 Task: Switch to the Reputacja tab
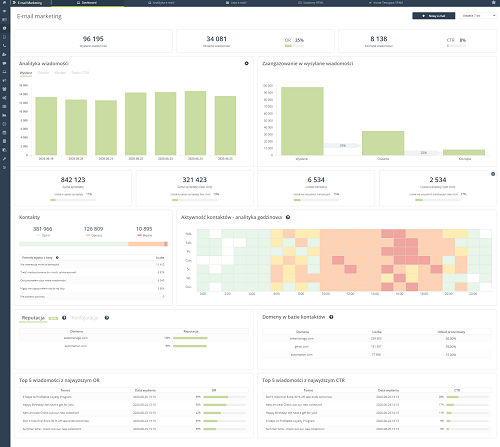[x=33, y=318]
